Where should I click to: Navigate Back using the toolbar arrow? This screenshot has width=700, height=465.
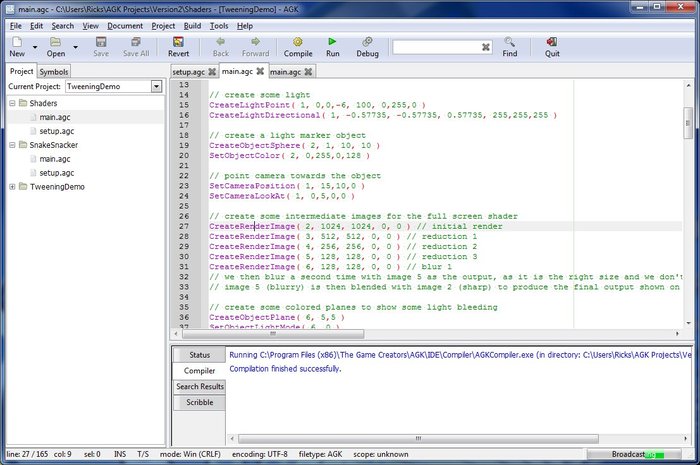click(x=221, y=42)
